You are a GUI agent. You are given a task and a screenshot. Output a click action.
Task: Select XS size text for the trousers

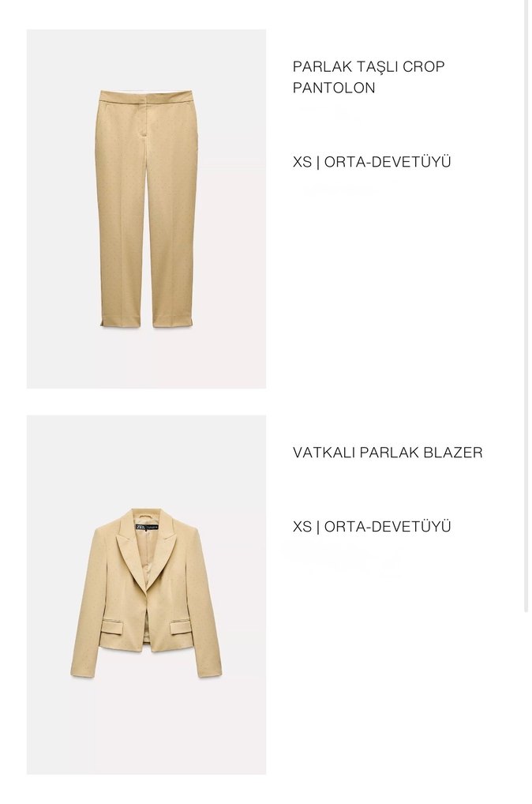(x=302, y=162)
